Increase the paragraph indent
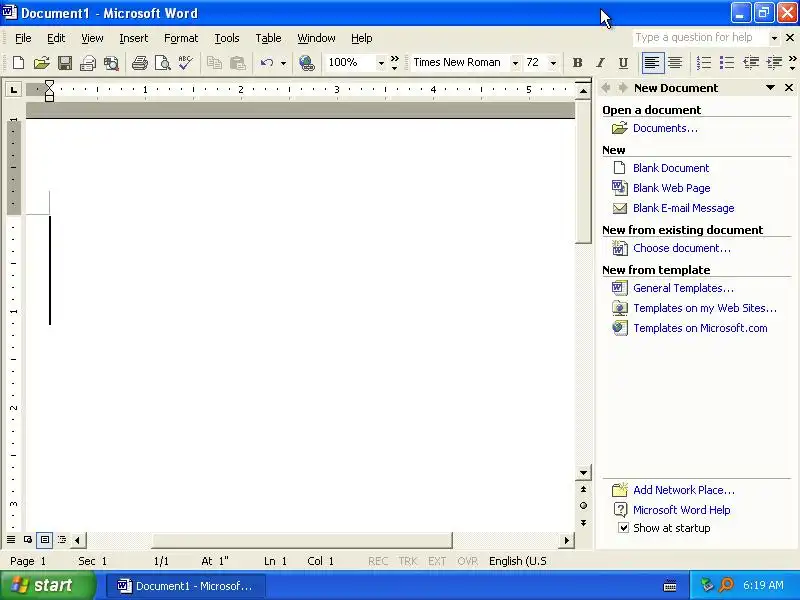 pos(774,63)
